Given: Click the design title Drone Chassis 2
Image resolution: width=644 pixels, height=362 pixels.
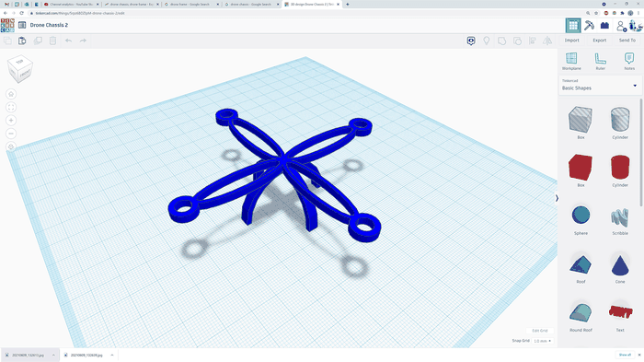Looking at the screenshot, I should click(49, 25).
